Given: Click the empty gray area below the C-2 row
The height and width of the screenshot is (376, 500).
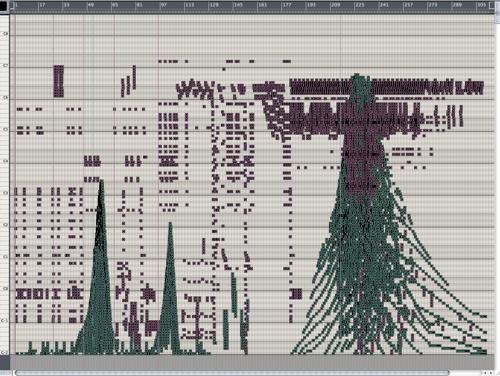Looking at the screenshot, I should 252,362.
